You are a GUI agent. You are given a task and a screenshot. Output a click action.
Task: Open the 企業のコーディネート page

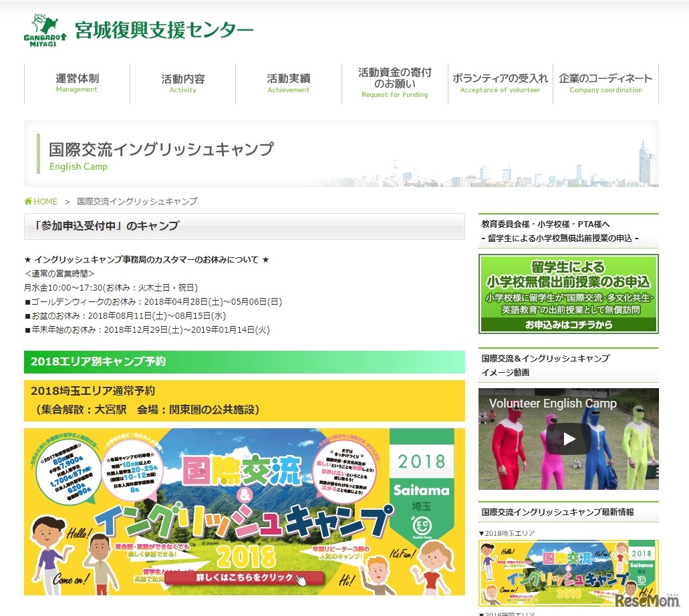tap(605, 82)
